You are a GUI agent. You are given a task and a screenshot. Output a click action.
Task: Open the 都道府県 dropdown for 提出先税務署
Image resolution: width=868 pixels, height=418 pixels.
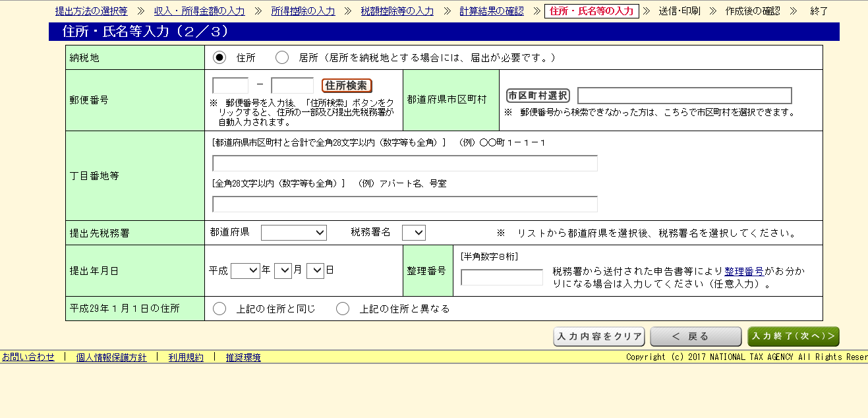pos(293,233)
